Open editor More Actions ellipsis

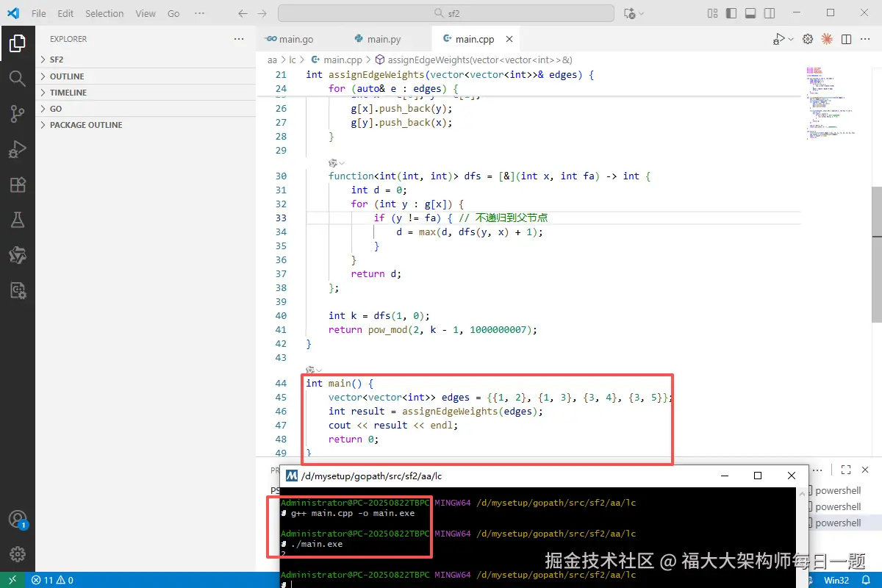pos(866,39)
